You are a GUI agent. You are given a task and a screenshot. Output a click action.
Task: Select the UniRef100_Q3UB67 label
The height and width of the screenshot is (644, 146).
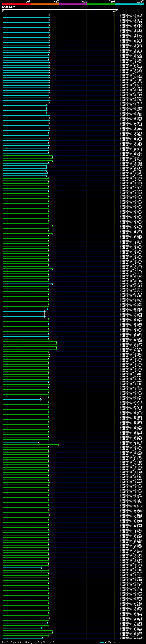(131, 276)
